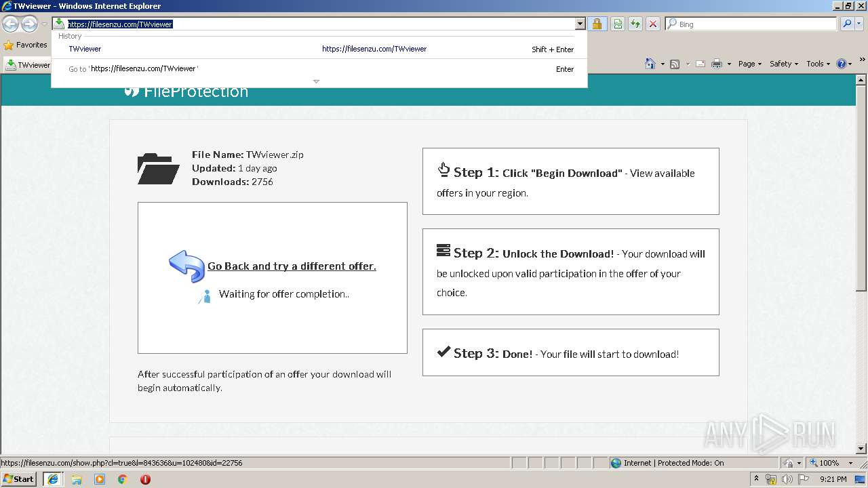Viewport: 868px width, 488px height.
Task: Open the Safety menu
Action: coord(784,64)
